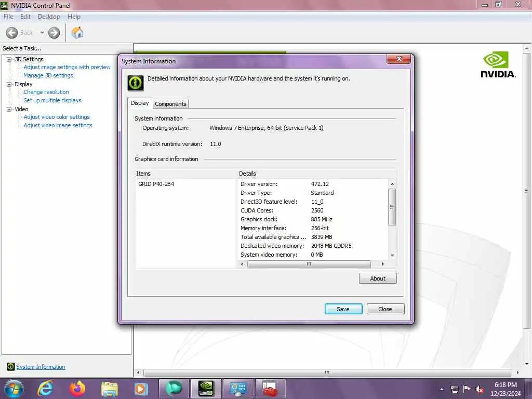Open the File menu
Viewport: 532px width, 399px height.
(x=8, y=17)
